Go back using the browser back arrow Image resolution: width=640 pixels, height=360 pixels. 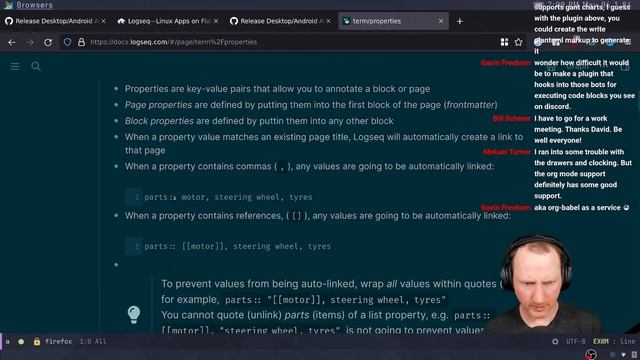pos(12,42)
